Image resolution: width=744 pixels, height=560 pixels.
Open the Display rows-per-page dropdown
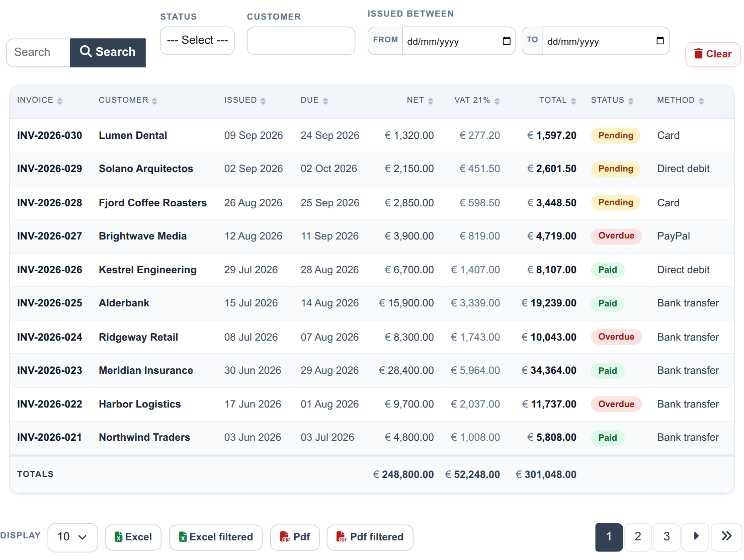click(x=72, y=537)
